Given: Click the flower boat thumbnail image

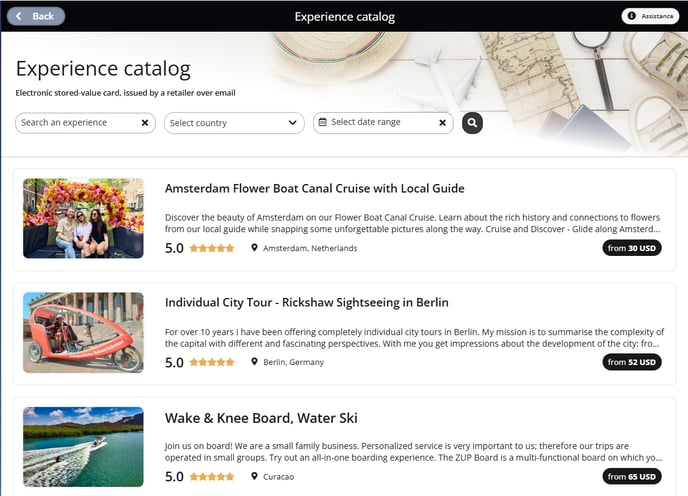Looking at the screenshot, I should [83, 218].
